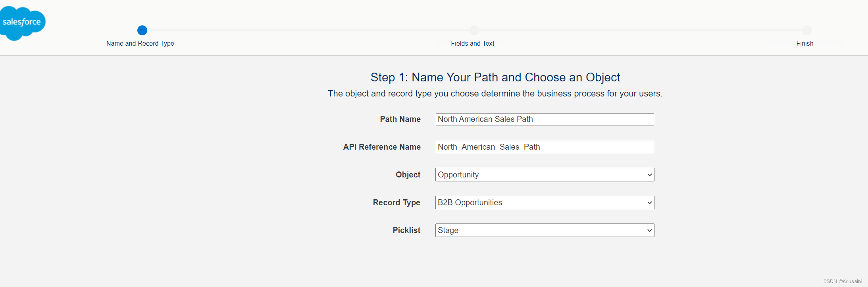The width and height of the screenshot is (868, 287).
Task: Click the Fields and Text step label
Action: coord(472,43)
